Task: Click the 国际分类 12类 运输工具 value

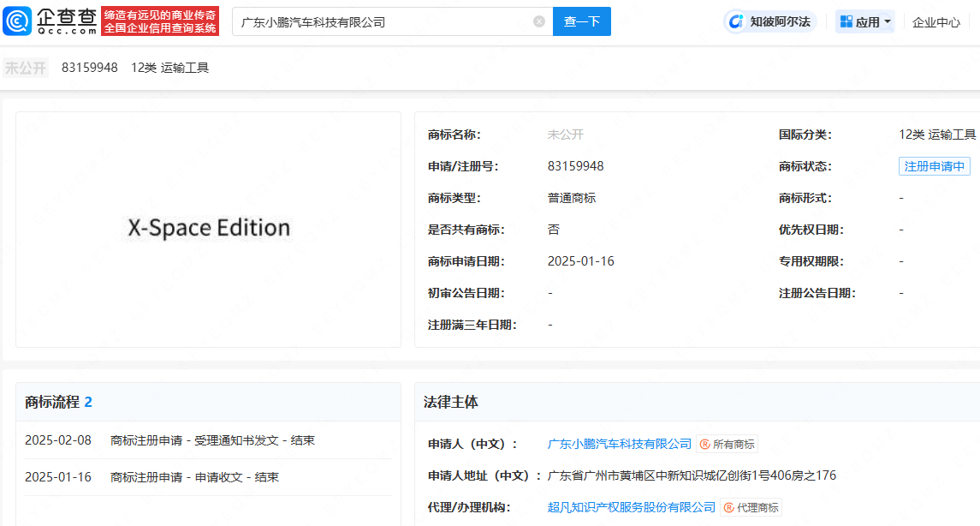Action: coord(937,134)
